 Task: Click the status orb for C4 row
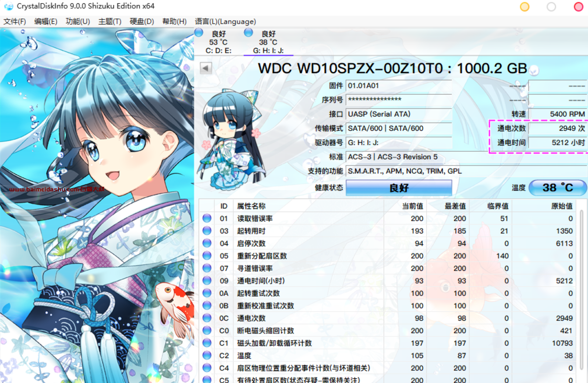(207, 368)
